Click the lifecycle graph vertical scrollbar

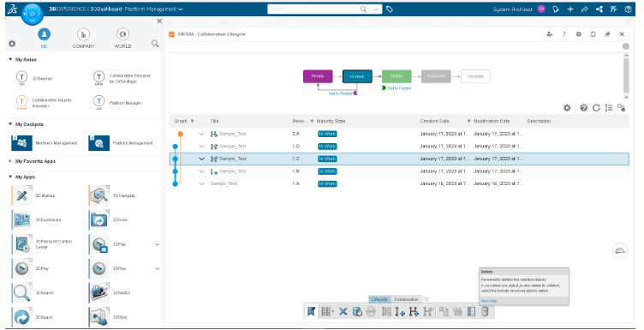point(626,76)
